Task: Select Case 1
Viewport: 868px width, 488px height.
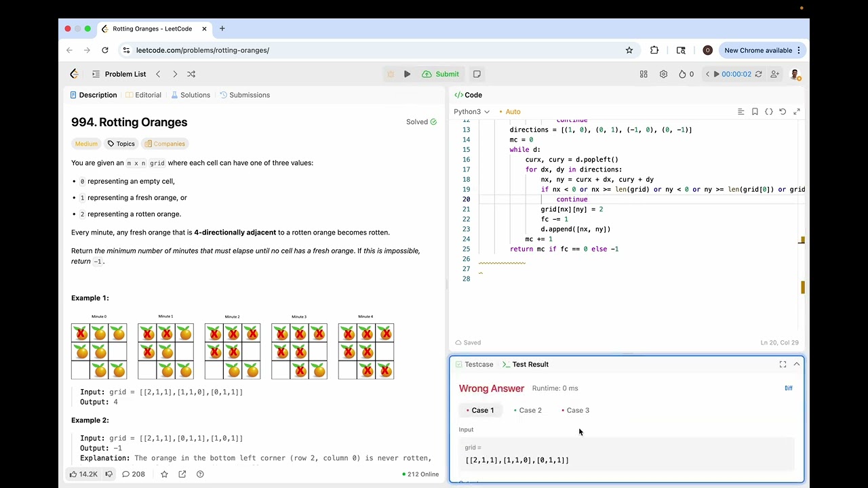Action: tap(479, 410)
